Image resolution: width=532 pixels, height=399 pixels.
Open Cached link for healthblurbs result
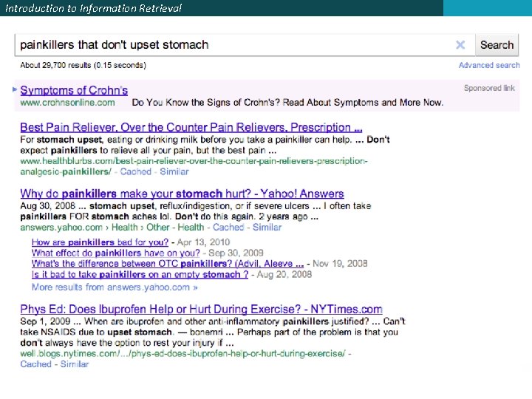pyautogui.click(x=135, y=171)
